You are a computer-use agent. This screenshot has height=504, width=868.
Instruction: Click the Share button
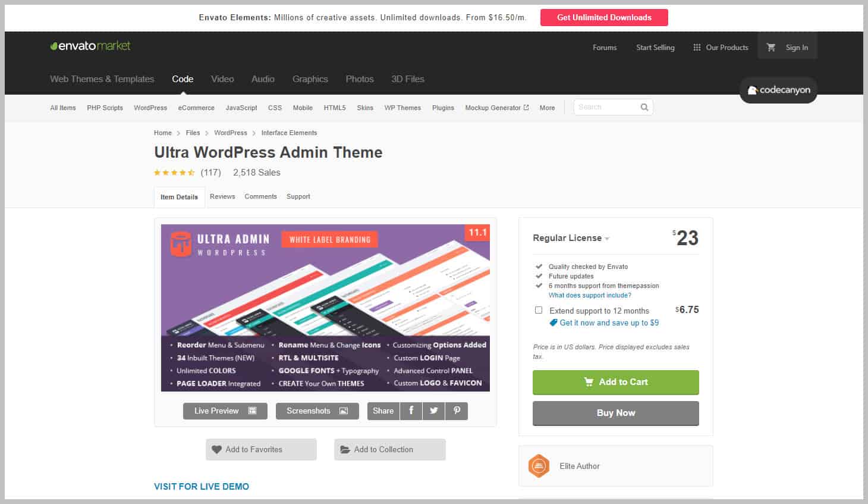383,411
